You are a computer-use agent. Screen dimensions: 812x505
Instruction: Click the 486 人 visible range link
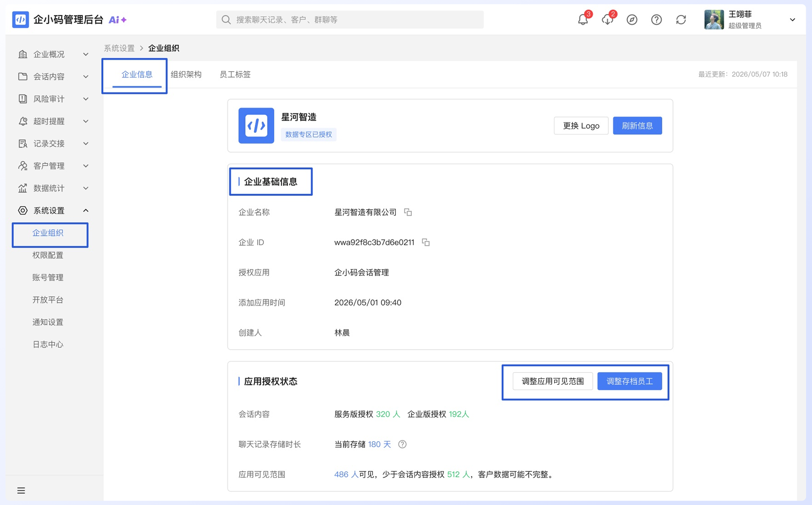tap(346, 474)
